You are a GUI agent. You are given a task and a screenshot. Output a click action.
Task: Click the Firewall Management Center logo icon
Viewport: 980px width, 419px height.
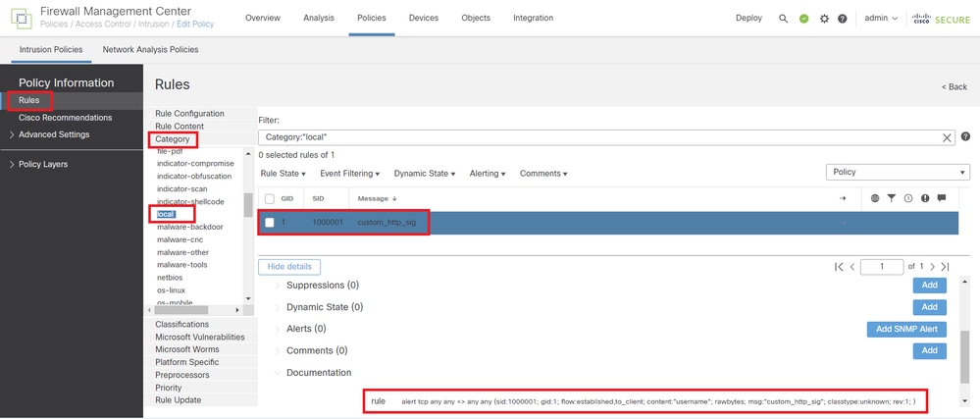pyautogui.click(x=21, y=18)
